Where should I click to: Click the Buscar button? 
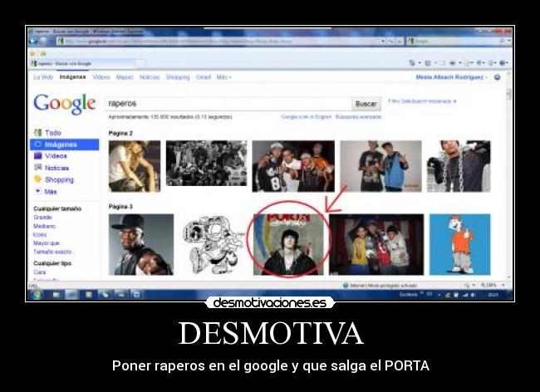coord(366,104)
